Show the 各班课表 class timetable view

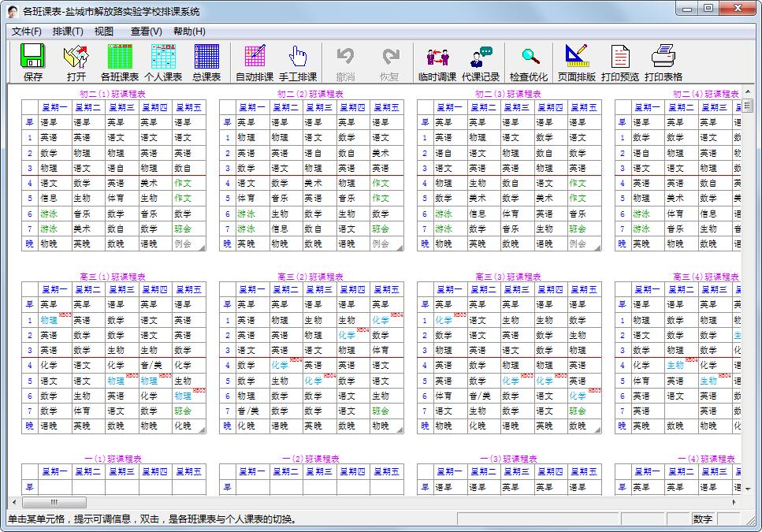click(x=120, y=62)
